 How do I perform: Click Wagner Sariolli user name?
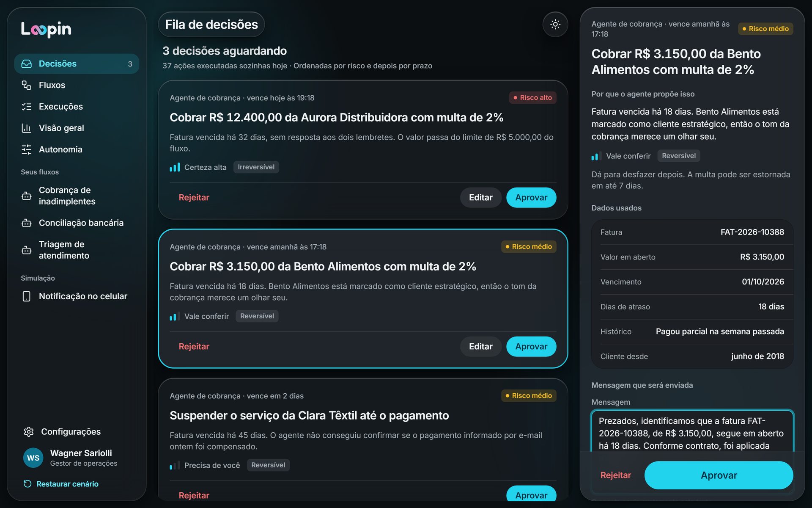click(x=81, y=453)
